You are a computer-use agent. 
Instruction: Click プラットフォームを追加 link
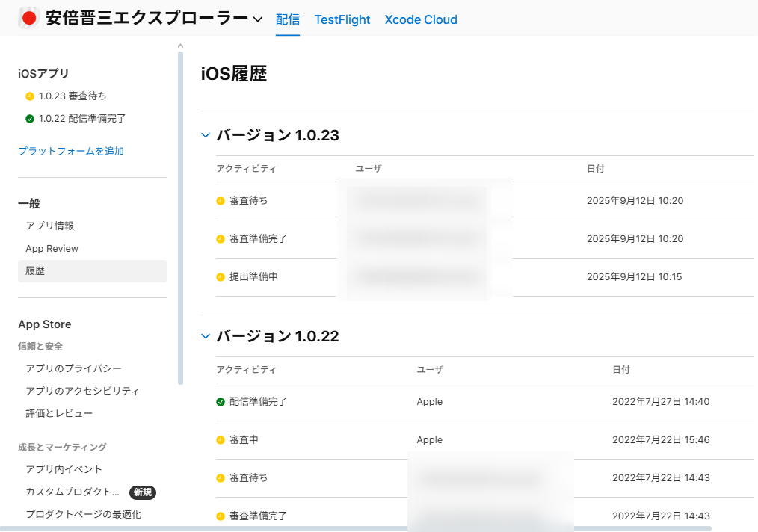[x=71, y=151]
